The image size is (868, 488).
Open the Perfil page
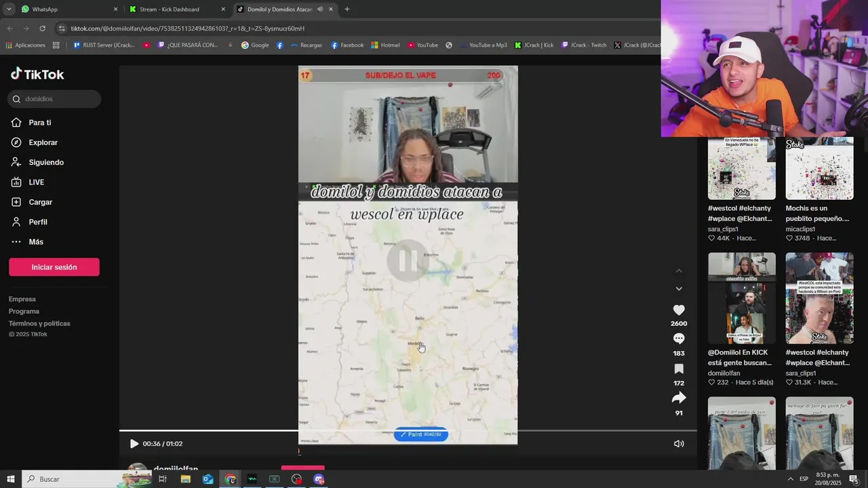(30, 222)
